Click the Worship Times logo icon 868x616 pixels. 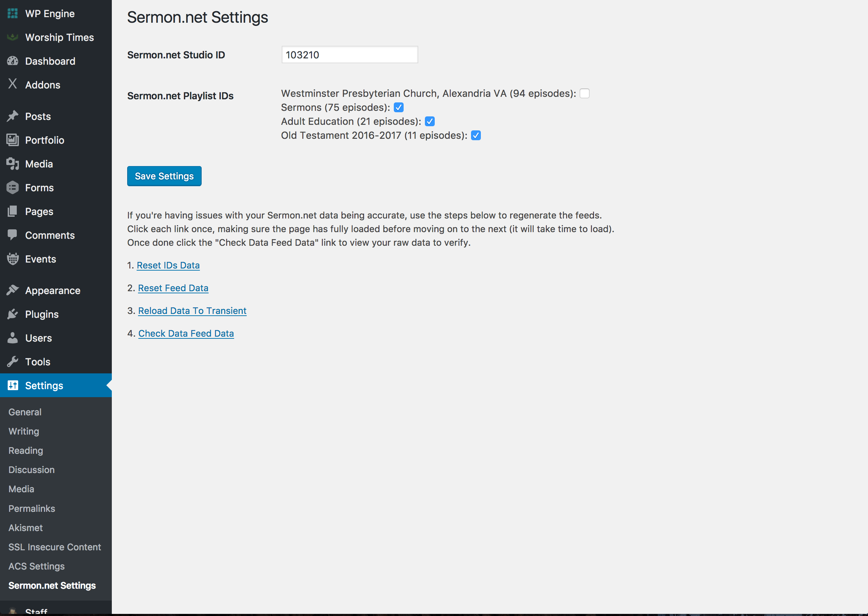(13, 37)
